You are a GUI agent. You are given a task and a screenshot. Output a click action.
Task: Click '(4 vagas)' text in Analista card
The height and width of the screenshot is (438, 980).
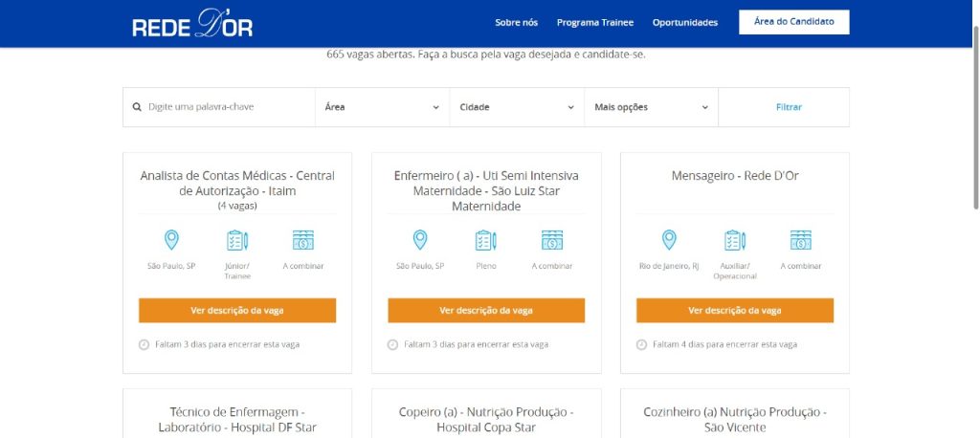pyautogui.click(x=237, y=206)
